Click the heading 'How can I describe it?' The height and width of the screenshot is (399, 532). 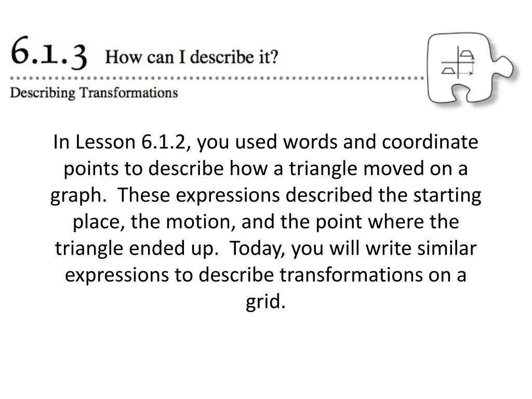point(192,57)
